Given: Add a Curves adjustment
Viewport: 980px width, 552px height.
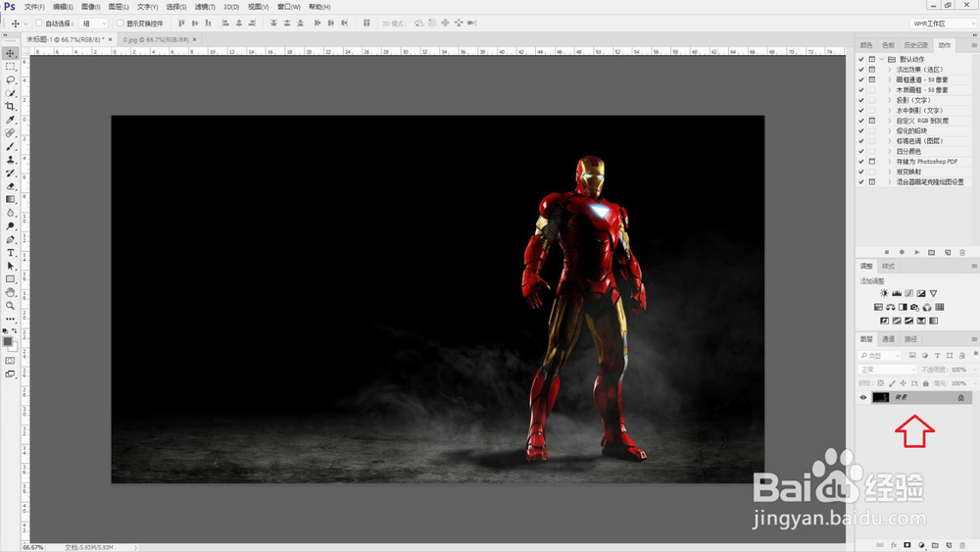Looking at the screenshot, I should pos(908,293).
